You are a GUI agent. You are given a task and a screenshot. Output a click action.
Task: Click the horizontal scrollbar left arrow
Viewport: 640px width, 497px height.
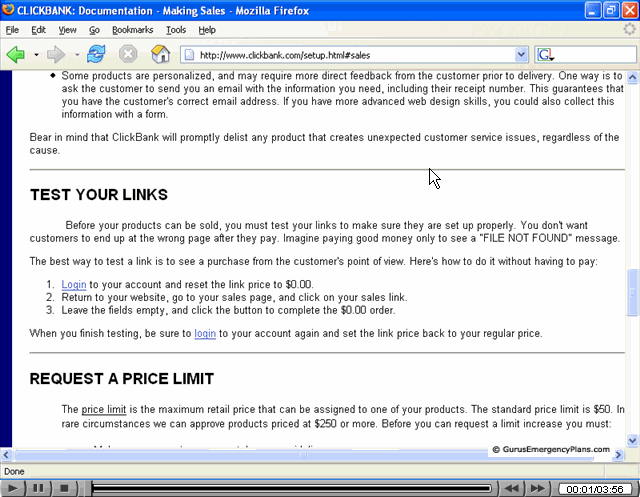6,455
